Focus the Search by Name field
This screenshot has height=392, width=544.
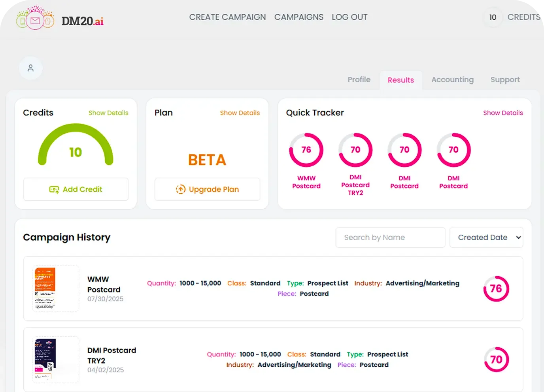[390, 237]
